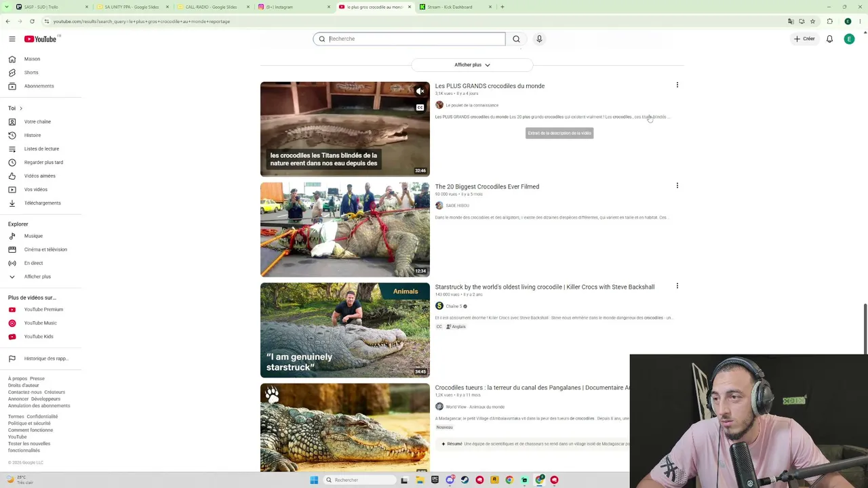
Task: Open the account avatar menu
Action: (x=849, y=39)
